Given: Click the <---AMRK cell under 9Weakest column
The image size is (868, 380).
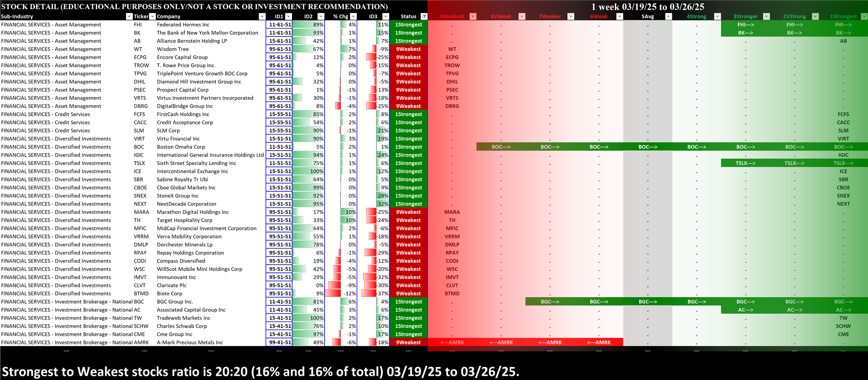Looking at the screenshot, I should [452, 342].
